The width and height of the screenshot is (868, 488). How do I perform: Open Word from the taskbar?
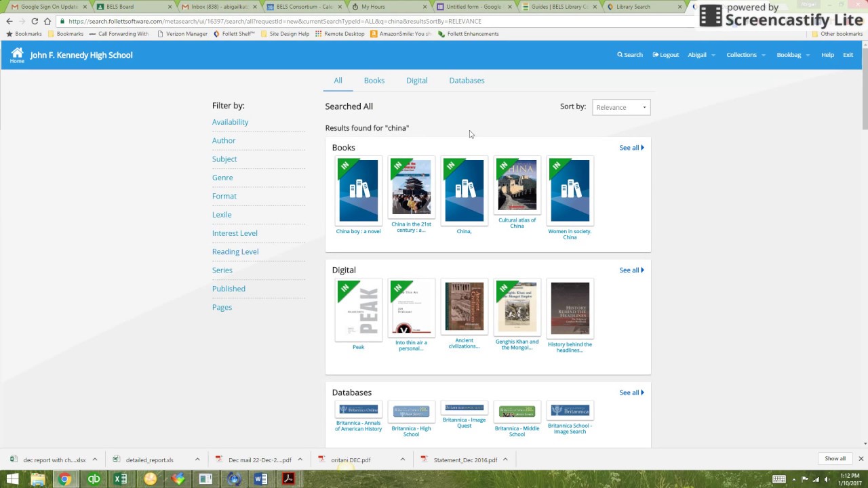tap(261, 479)
